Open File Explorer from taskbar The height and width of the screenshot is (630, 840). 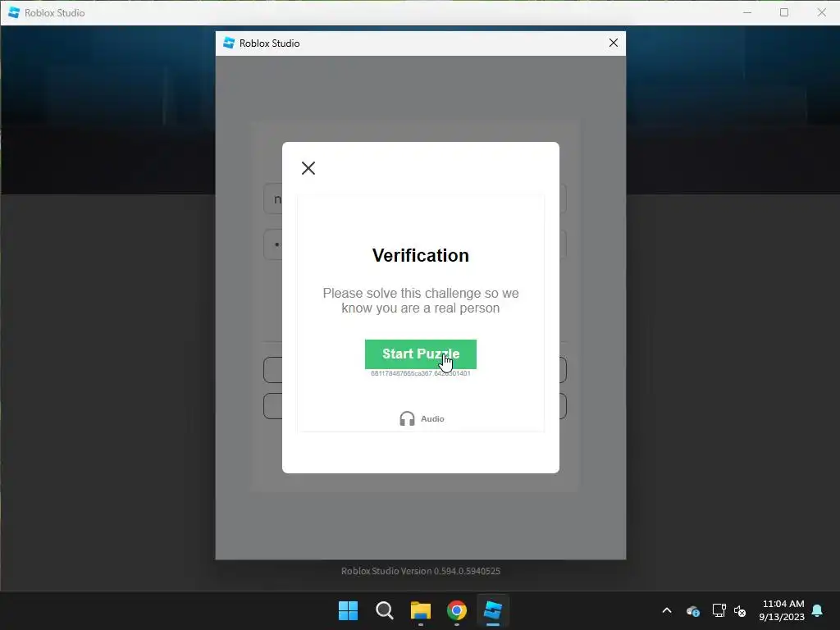[421, 610]
